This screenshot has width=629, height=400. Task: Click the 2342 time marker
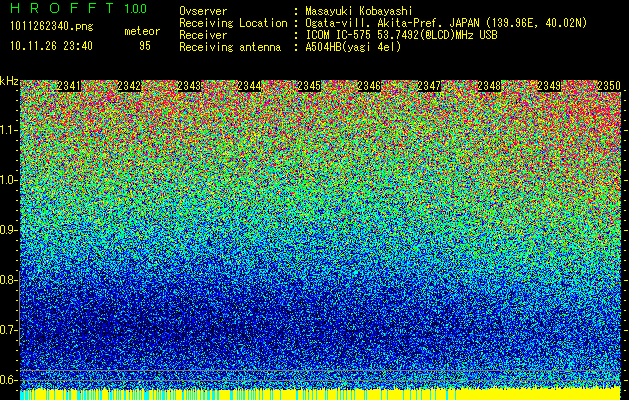[x=129, y=86]
